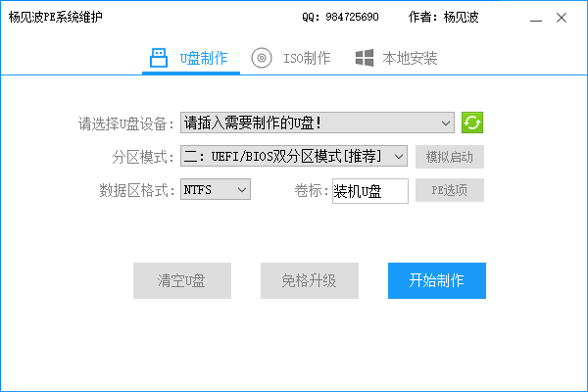Click the ISO disc icon
This screenshot has width=588, height=392.
click(x=261, y=58)
